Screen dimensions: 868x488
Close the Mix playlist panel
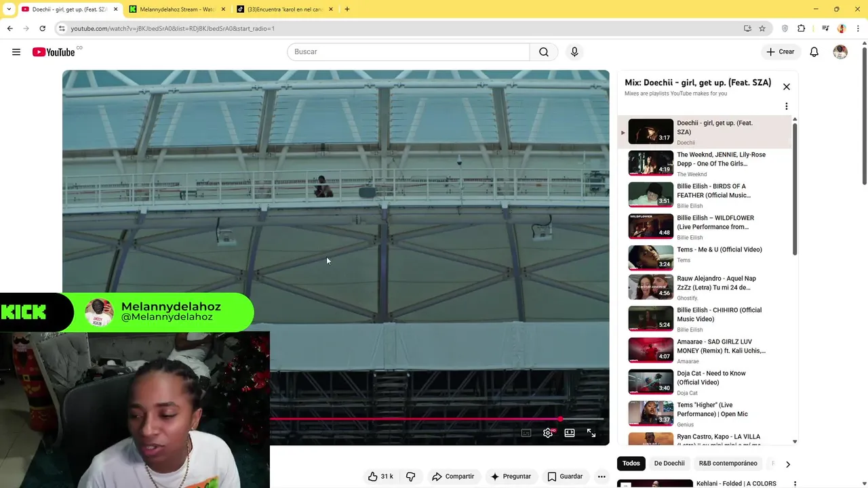coord(787,87)
